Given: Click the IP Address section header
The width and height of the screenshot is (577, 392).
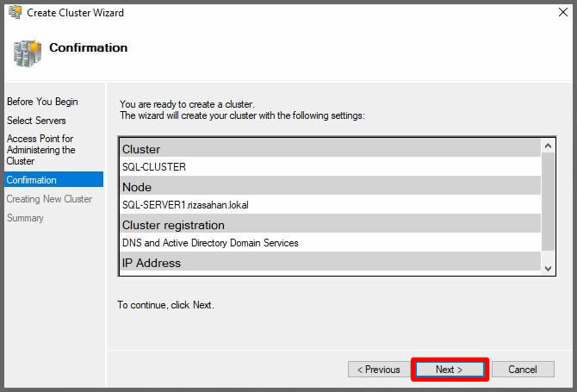Looking at the screenshot, I should click(x=152, y=263).
